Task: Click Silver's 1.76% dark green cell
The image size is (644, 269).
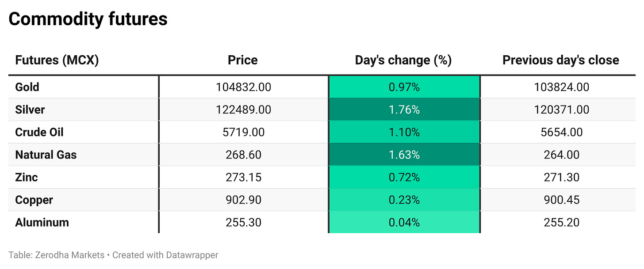Action: 404,110
